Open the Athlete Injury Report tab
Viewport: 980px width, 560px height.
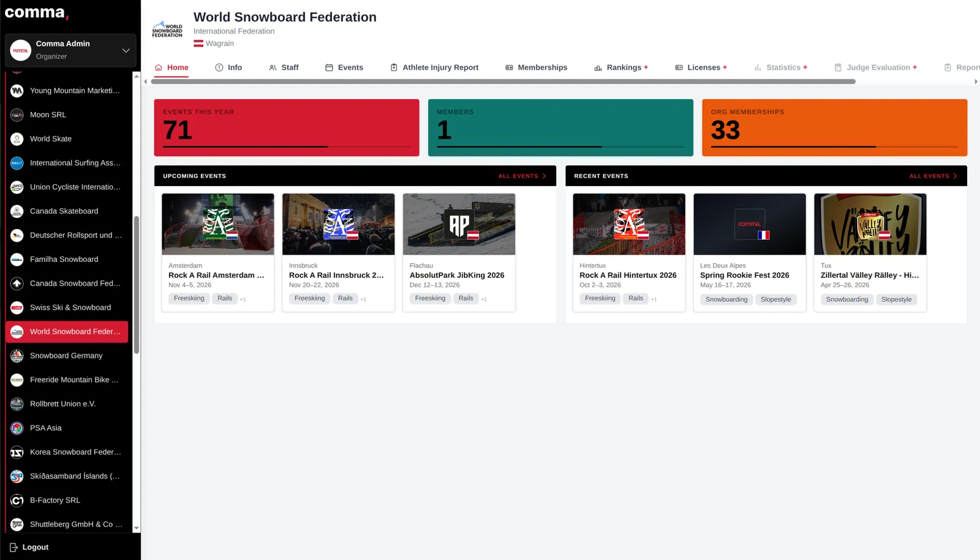point(434,67)
